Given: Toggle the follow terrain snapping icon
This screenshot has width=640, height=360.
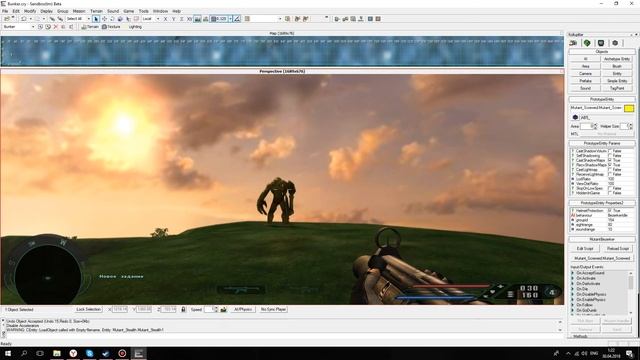Looking at the screenshot, I should tap(197, 19).
